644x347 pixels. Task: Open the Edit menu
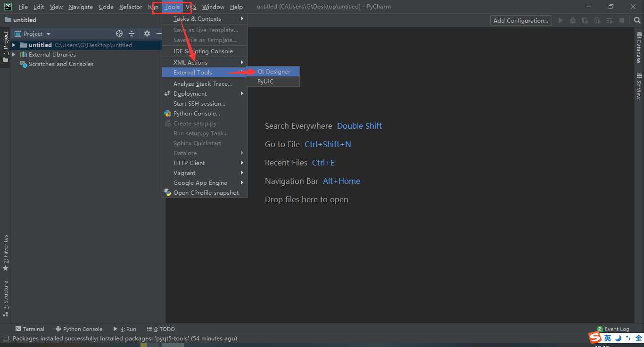[39, 7]
